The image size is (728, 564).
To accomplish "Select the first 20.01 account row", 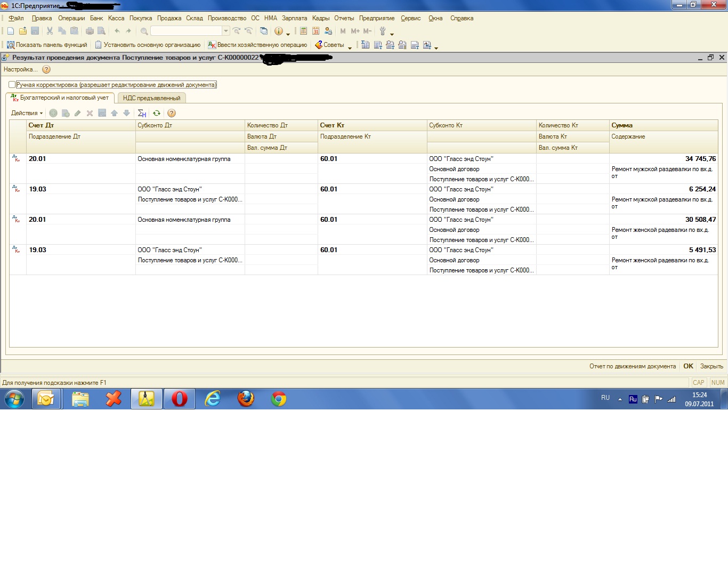I will [x=363, y=168].
